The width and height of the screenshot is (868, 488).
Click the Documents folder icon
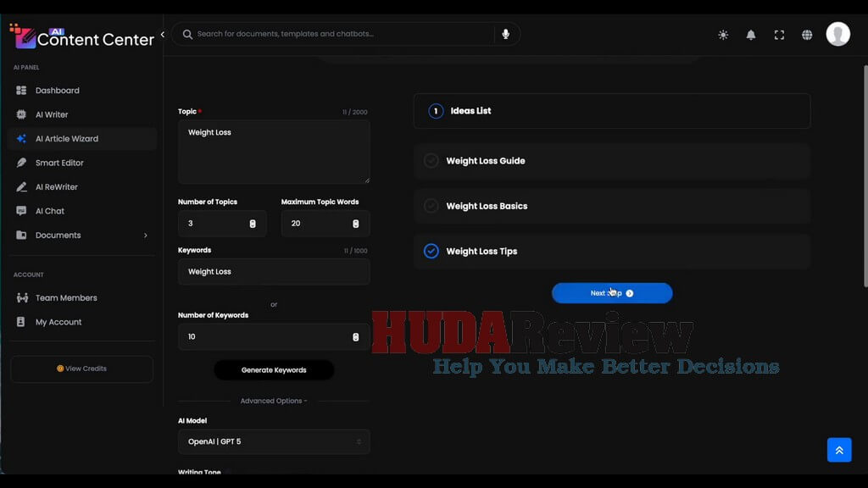21,236
